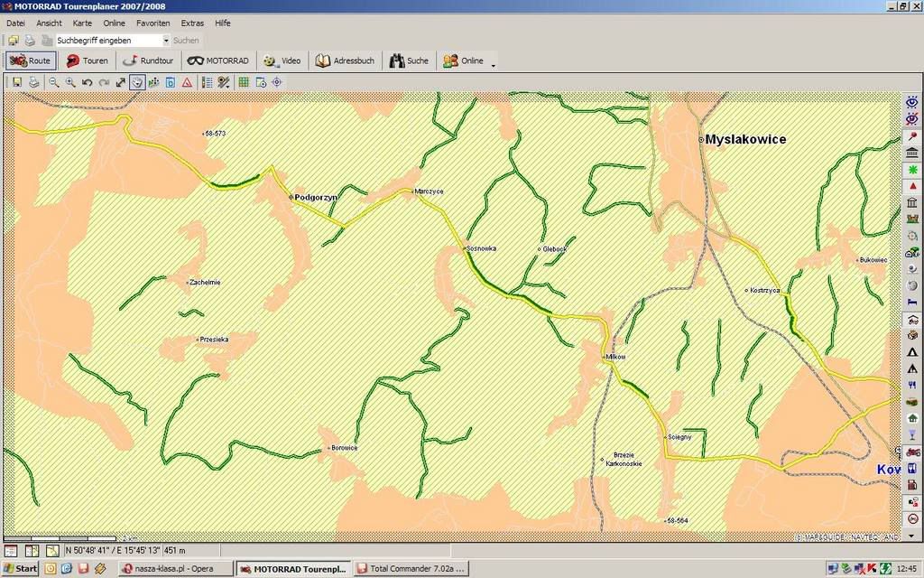Toggle the green asterisk POI category
Viewport: 924px width, 578px height.
(x=912, y=169)
